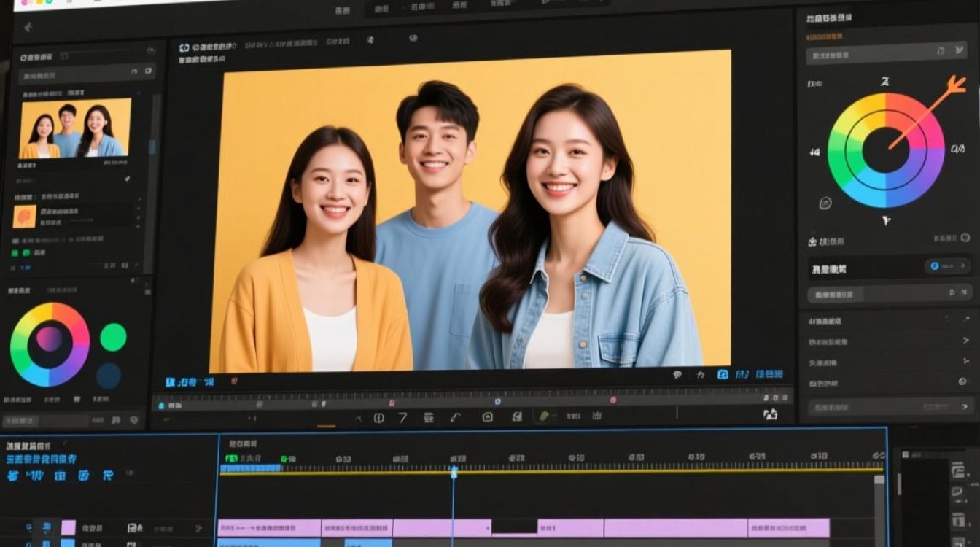
Task: Toggle the first timeline track's blue visibility button
Action: pyautogui.click(x=46, y=527)
